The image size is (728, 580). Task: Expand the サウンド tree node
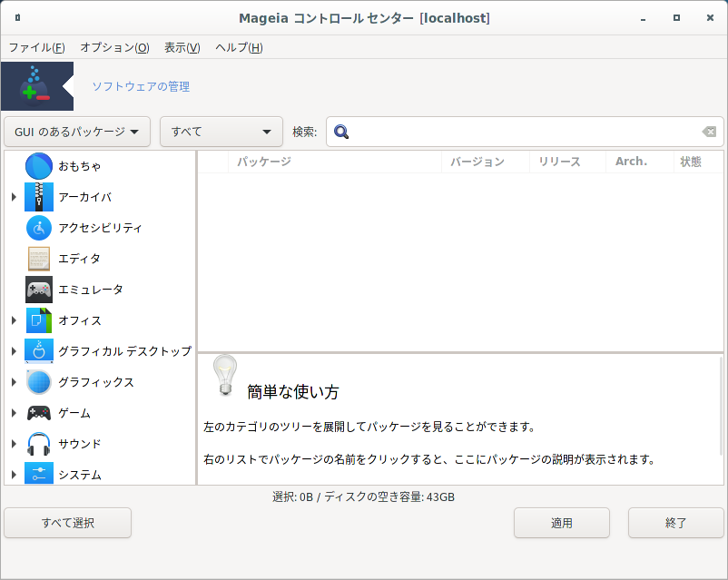pyautogui.click(x=14, y=444)
